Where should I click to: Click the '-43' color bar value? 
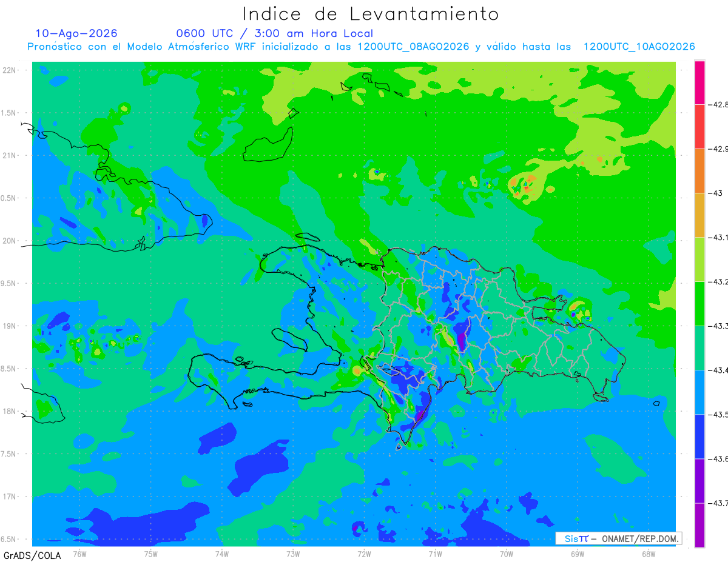click(x=715, y=193)
